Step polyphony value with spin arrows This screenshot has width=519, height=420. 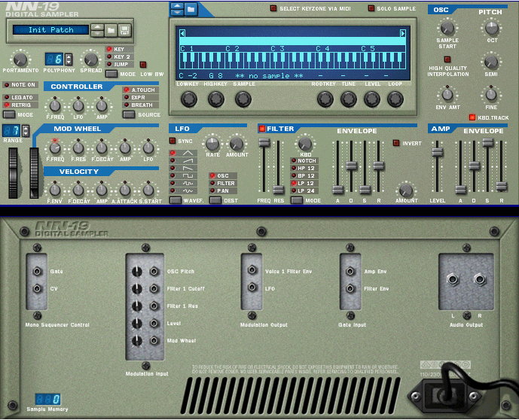(69, 59)
